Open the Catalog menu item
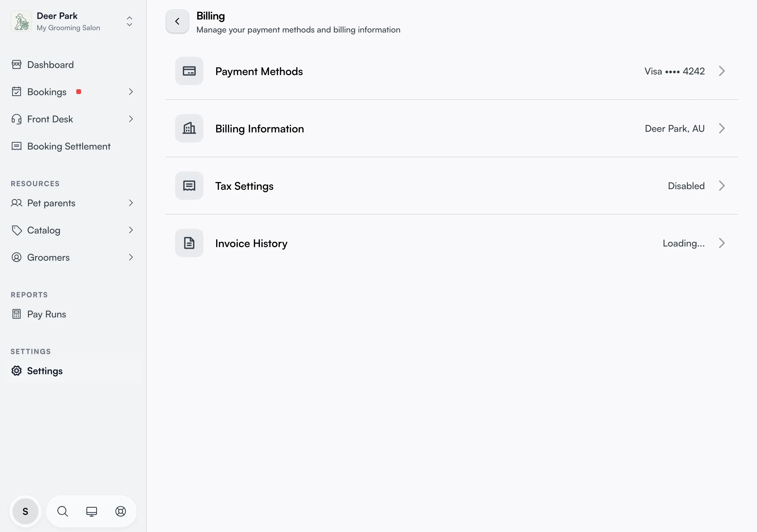 coord(73,230)
